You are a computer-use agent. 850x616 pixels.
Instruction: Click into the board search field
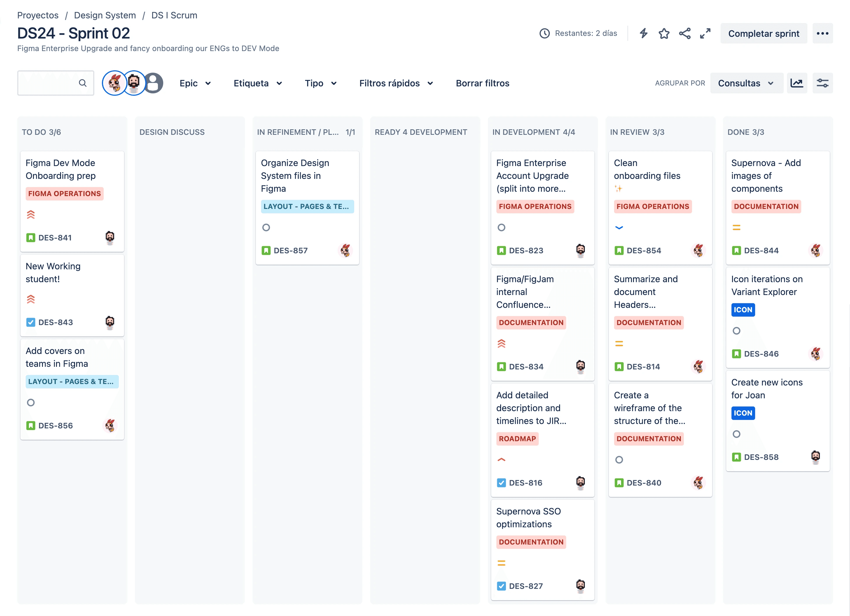click(x=55, y=83)
